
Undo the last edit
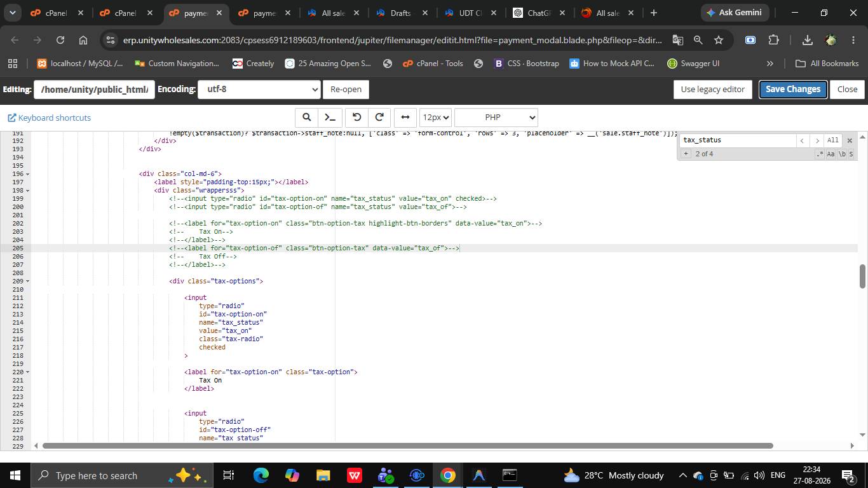pos(356,118)
